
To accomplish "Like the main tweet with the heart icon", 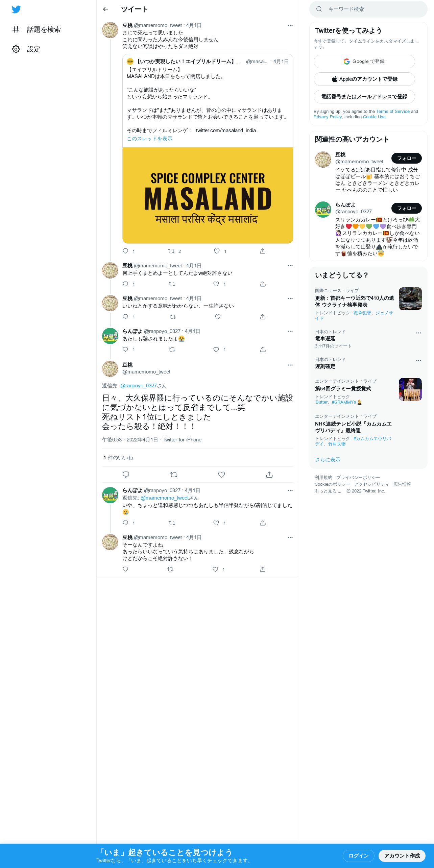I will point(221,475).
